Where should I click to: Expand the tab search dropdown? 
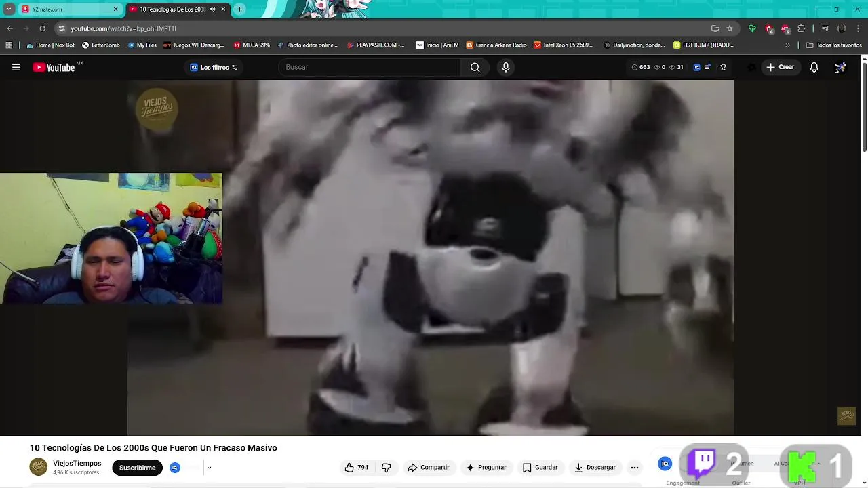tap(9, 9)
